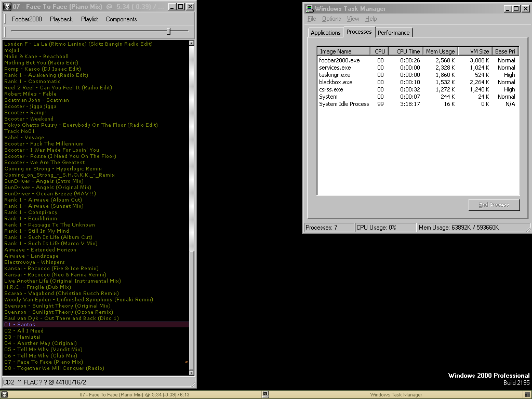Select 'Yahel - Voyage' in the playlist
The width and height of the screenshot is (532, 399).
click(x=96, y=137)
